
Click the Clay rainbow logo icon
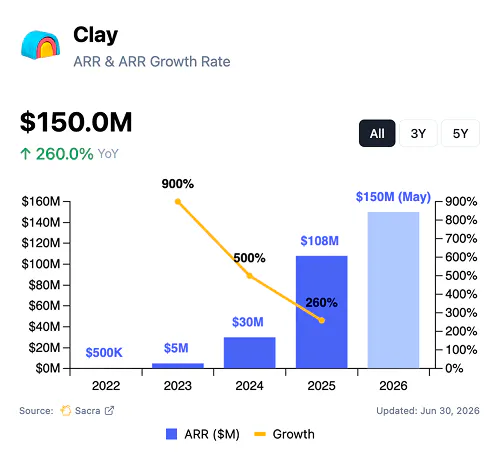click(x=40, y=45)
